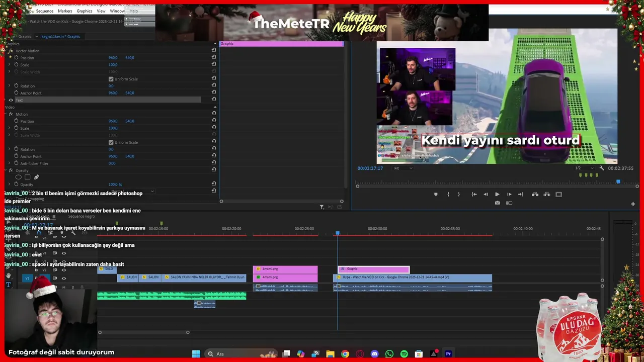Open Spotify from the taskbar
Screen dimensions: 644x362
[404, 354]
